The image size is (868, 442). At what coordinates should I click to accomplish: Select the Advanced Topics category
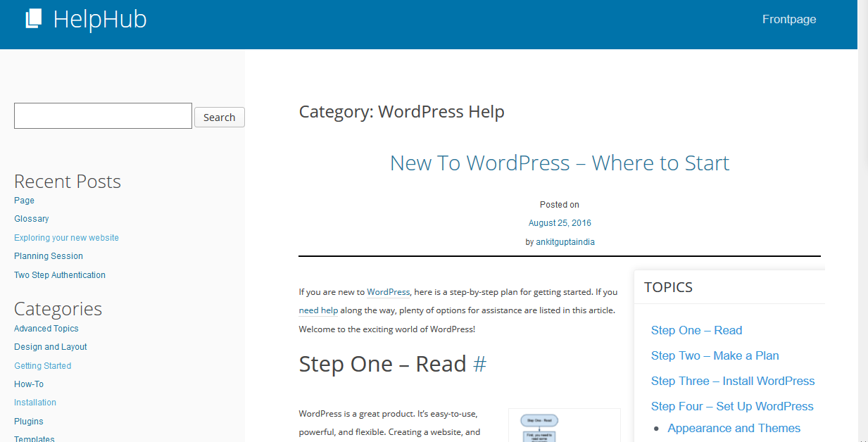46,329
